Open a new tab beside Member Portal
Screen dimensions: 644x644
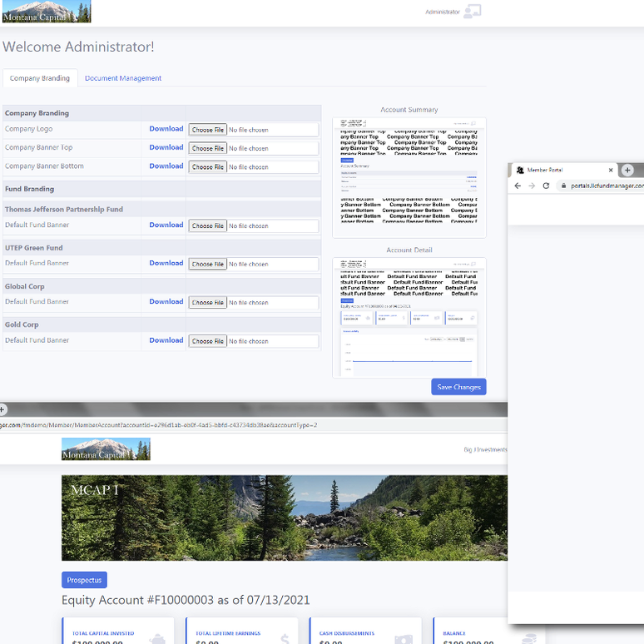click(628, 170)
